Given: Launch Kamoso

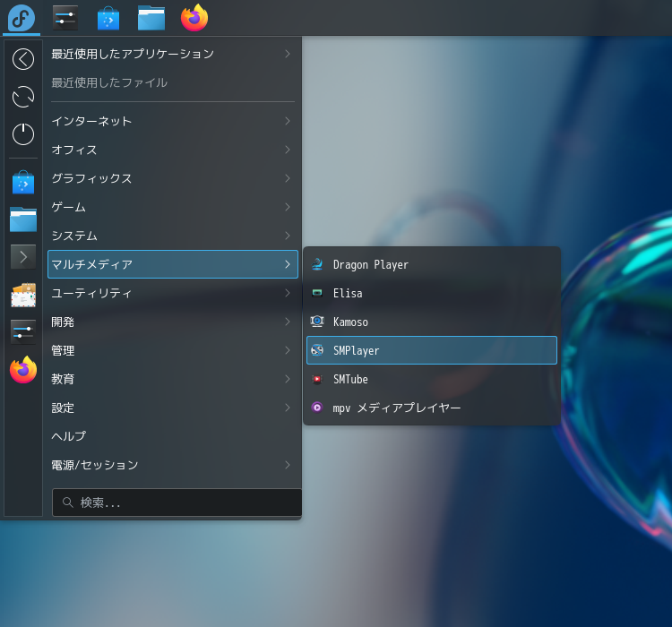Looking at the screenshot, I should (432, 322).
